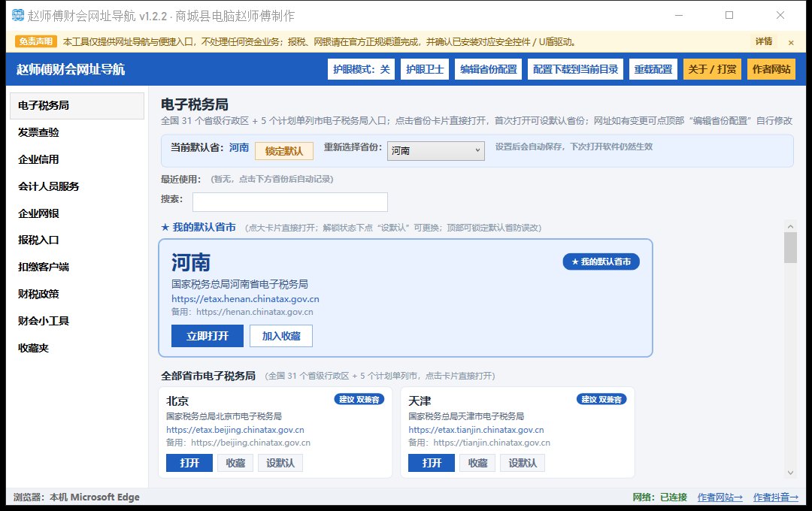Open 作者网站→ link in status bar
This screenshot has width=812, height=511.
[x=720, y=497]
